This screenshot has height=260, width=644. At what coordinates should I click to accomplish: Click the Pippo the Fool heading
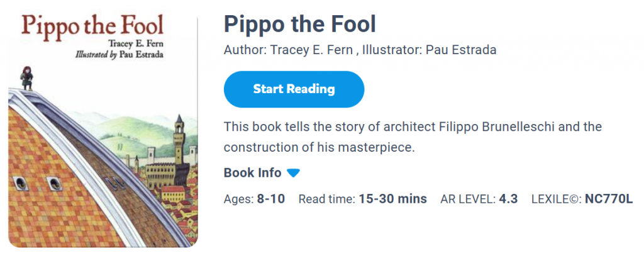299,25
